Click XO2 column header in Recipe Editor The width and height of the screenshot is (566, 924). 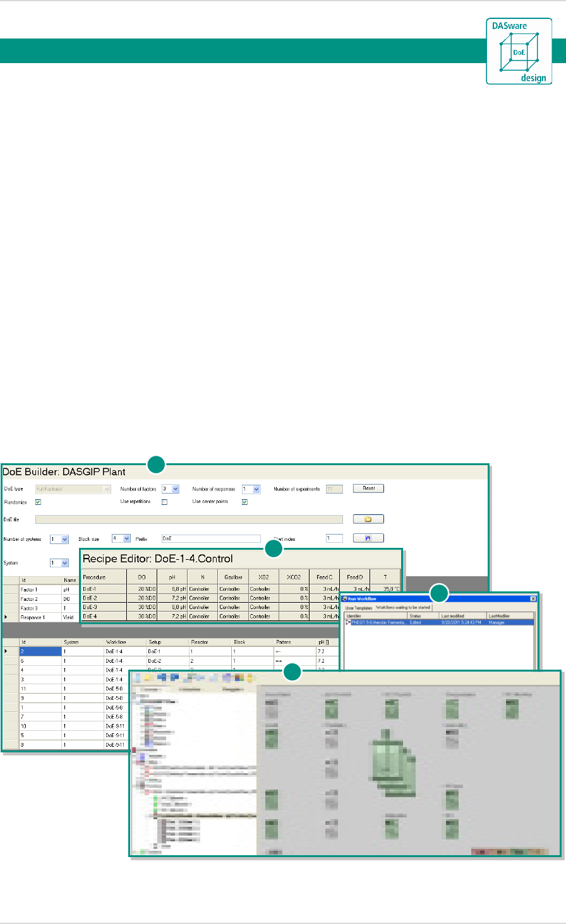(x=263, y=577)
